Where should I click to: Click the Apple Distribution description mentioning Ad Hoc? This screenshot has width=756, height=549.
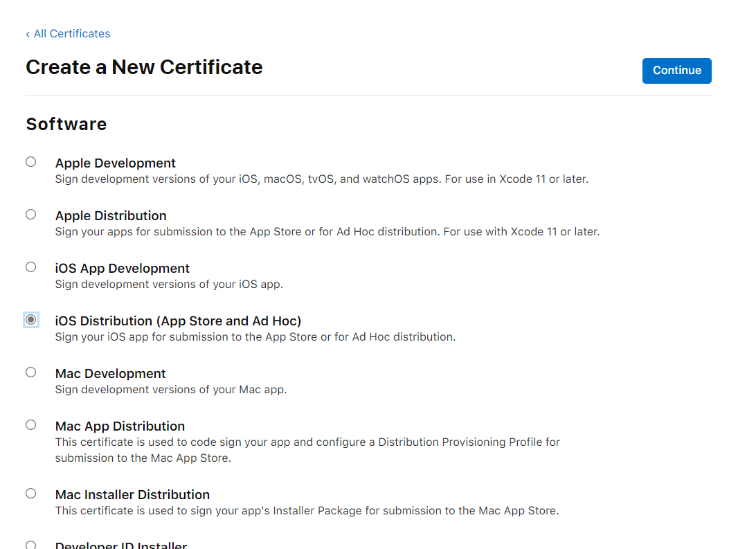point(327,231)
